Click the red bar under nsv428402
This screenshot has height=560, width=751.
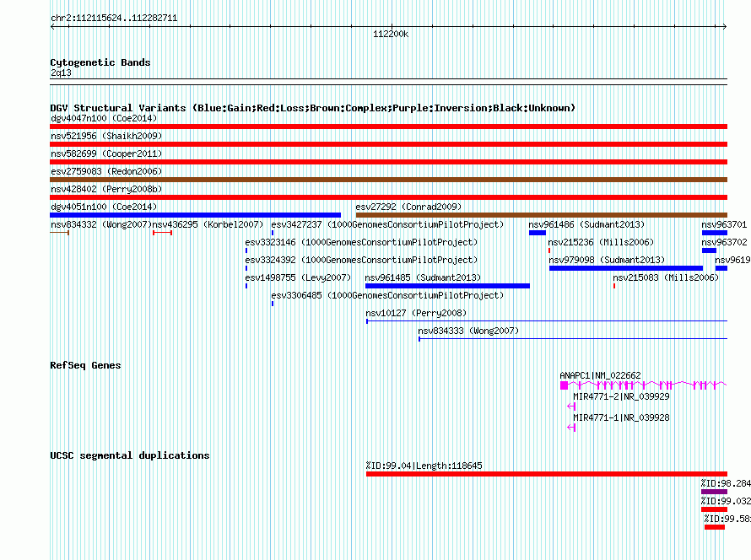point(388,197)
